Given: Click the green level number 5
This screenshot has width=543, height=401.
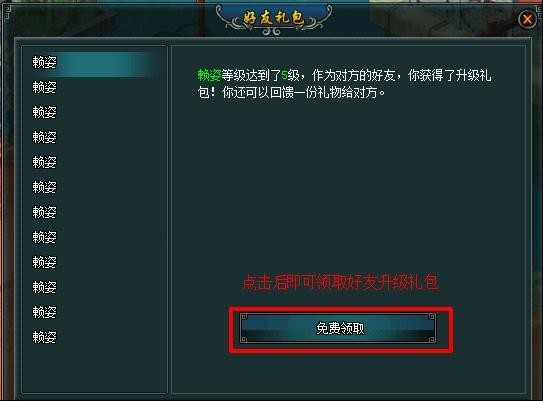Looking at the screenshot, I should (284, 75).
